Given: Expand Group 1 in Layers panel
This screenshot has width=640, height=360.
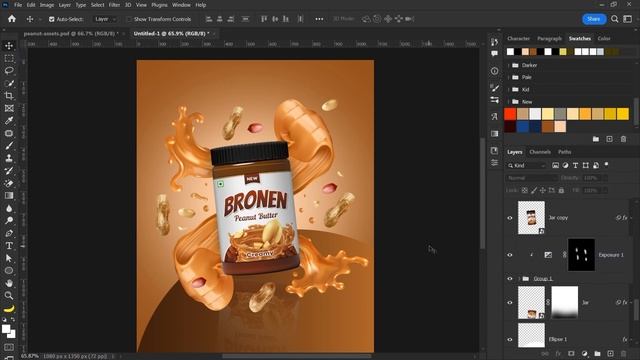Looking at the screenshot, I should click(519, 279).
